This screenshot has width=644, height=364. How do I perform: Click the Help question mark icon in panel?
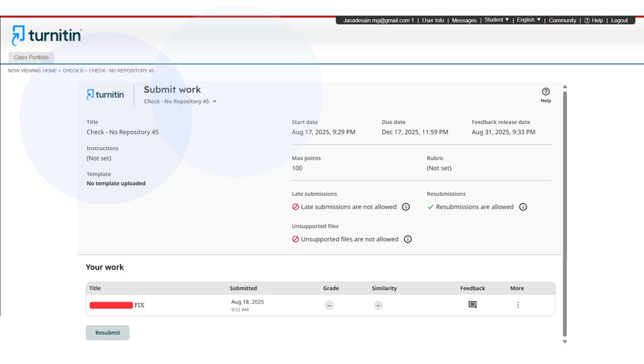pyautogui.click(x=545, y=92)
